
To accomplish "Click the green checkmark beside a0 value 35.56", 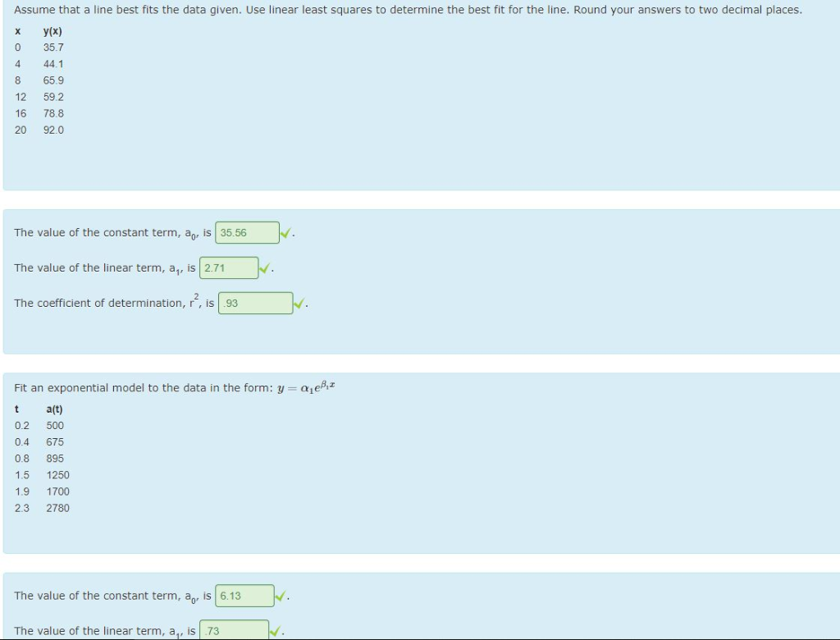I will coord(285,232).
